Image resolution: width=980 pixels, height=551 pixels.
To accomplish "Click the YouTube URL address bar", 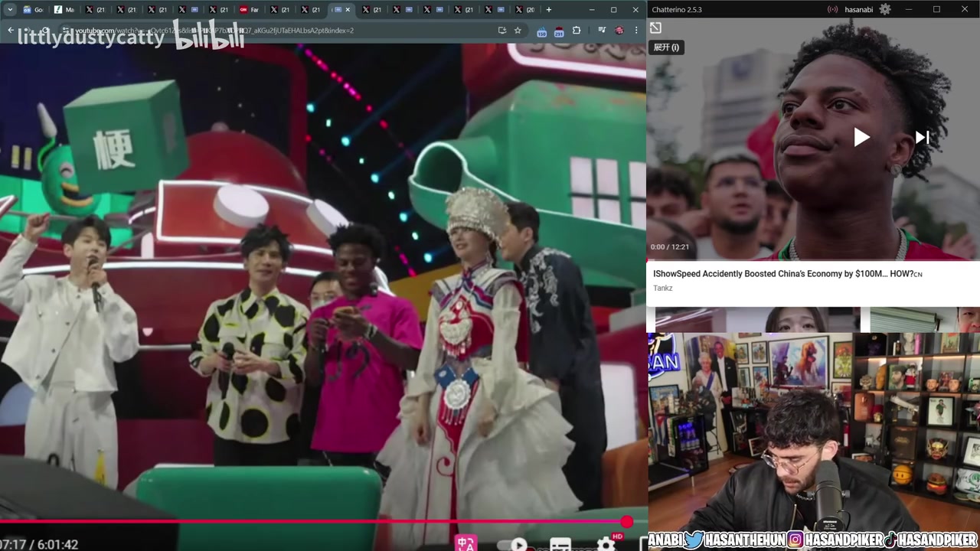I will coord(268,31).
